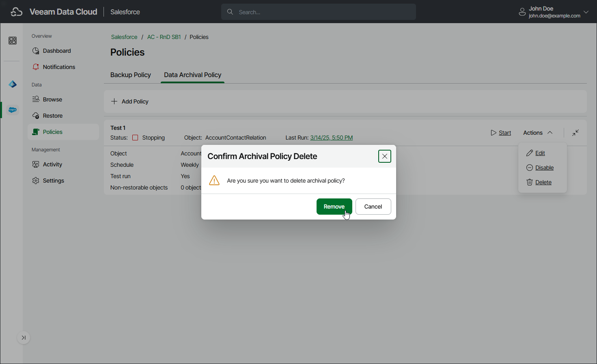Click the Start link for Test 1
The width and height of the screenshot is (597, 364).
501,133
